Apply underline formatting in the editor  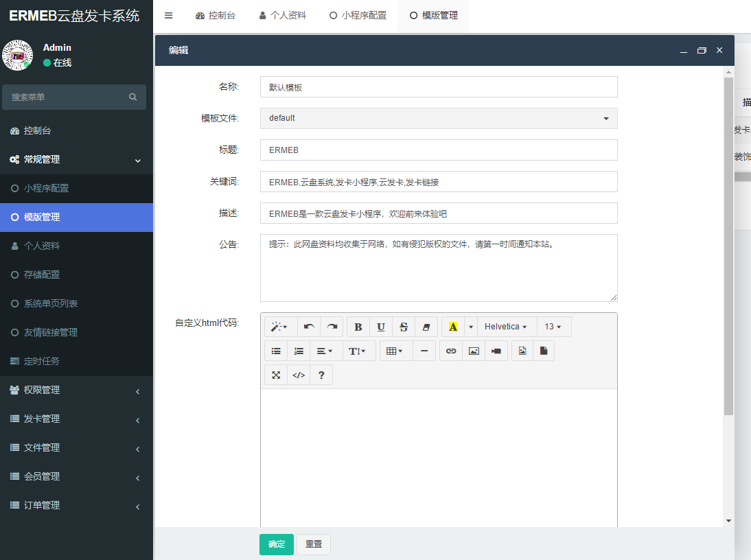tap(381, 327)
